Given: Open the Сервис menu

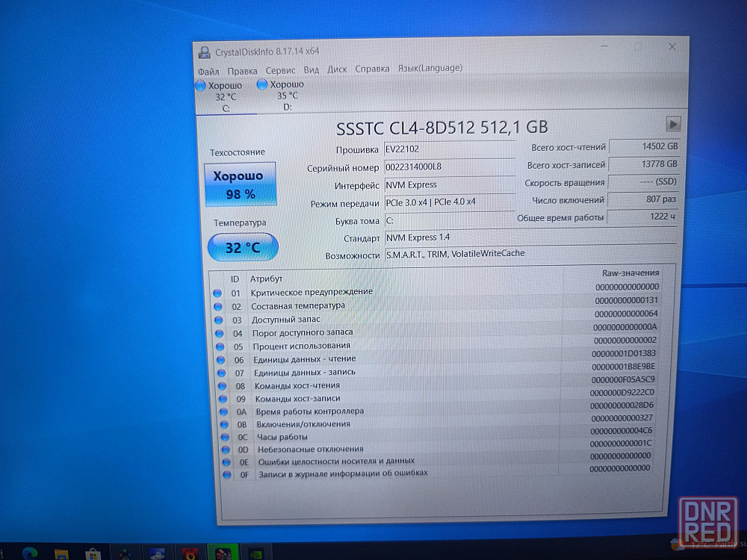Looking at the screenshot, I should 281,70.
